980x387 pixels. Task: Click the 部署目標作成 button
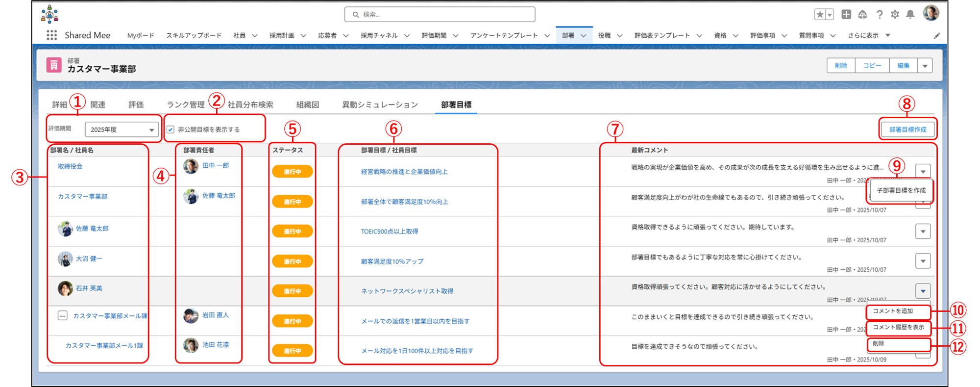click(x=907, y=129)
